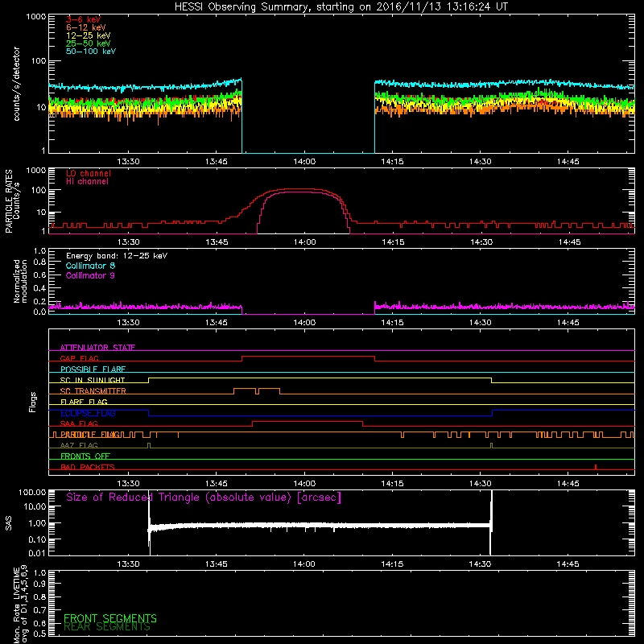This screenshot has height=644, width=644.
Task: Click the raised SAA FLAG segment
Action: pos(308,422)
